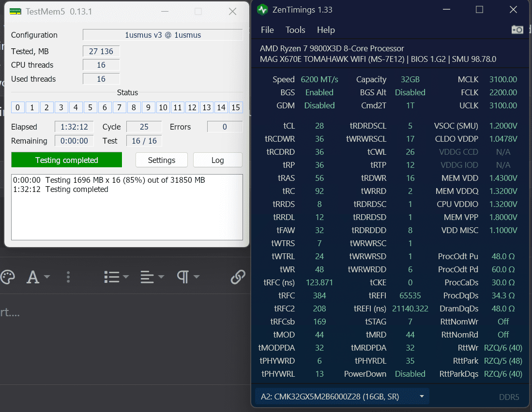Insert a link with chain icon
Image resolution: width=532 pixels, height=412 pixels.
(238, 277)
